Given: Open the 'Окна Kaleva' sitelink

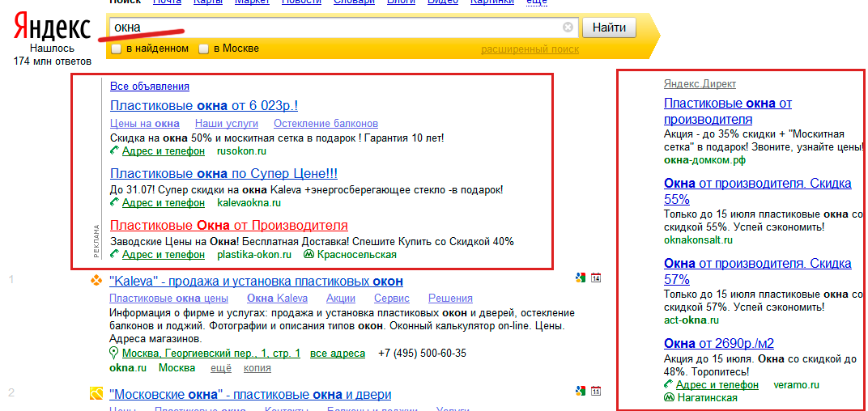Looking at the screenshot, I should (278, 299).
